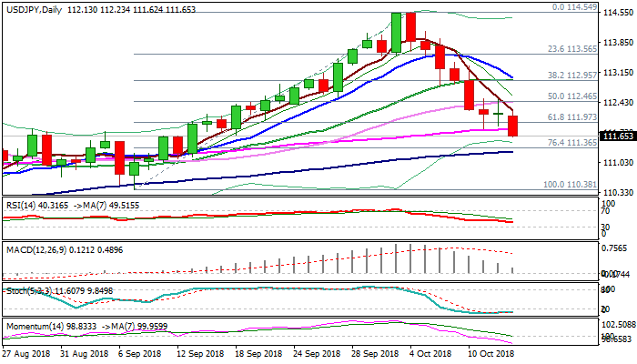Screen dimensions: 637x364
Task: Select the 4 Oct 2018 date marker
Action: coord(430,352)
